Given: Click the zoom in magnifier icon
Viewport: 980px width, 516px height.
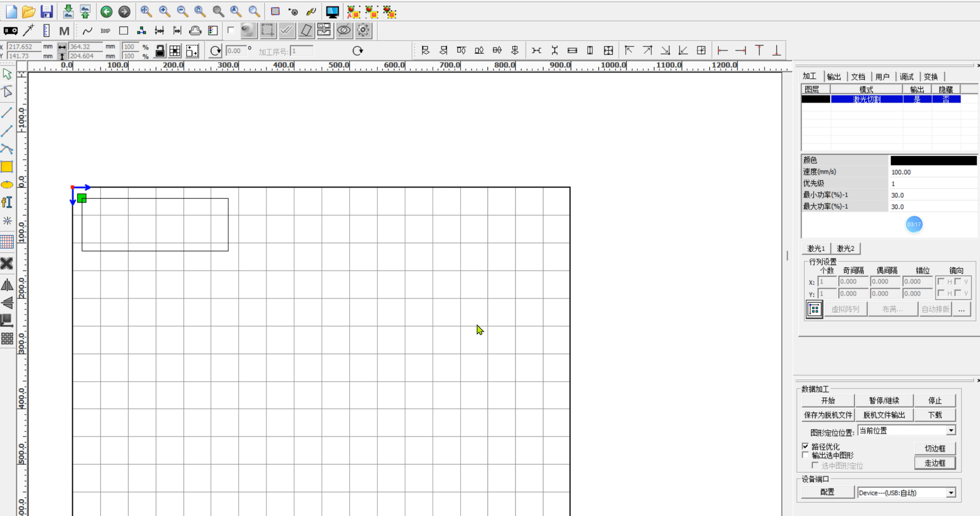Looking at the screenshot, I should [x=165, y=12].
